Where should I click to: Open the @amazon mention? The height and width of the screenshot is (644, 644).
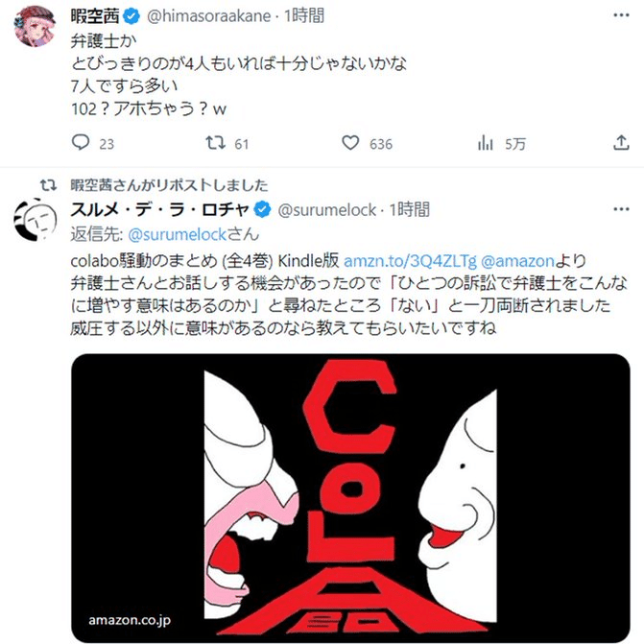(517, 261)
